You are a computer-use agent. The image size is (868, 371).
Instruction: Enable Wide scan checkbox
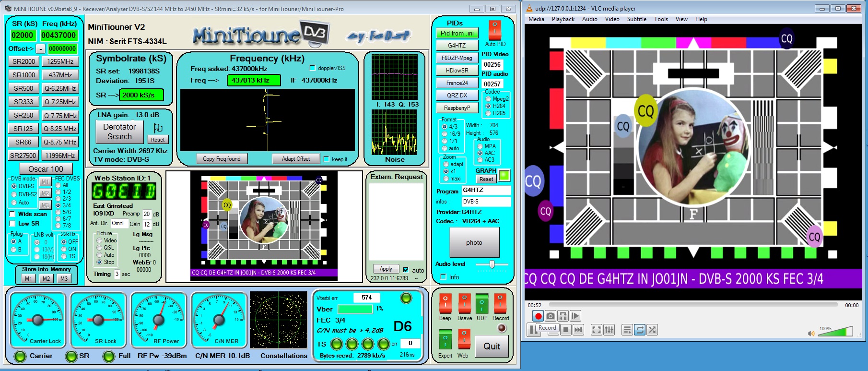[12, 214]
